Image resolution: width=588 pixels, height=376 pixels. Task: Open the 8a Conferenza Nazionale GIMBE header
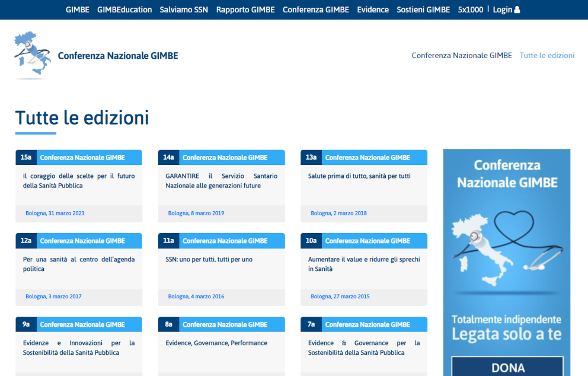[x=221, y=324]
